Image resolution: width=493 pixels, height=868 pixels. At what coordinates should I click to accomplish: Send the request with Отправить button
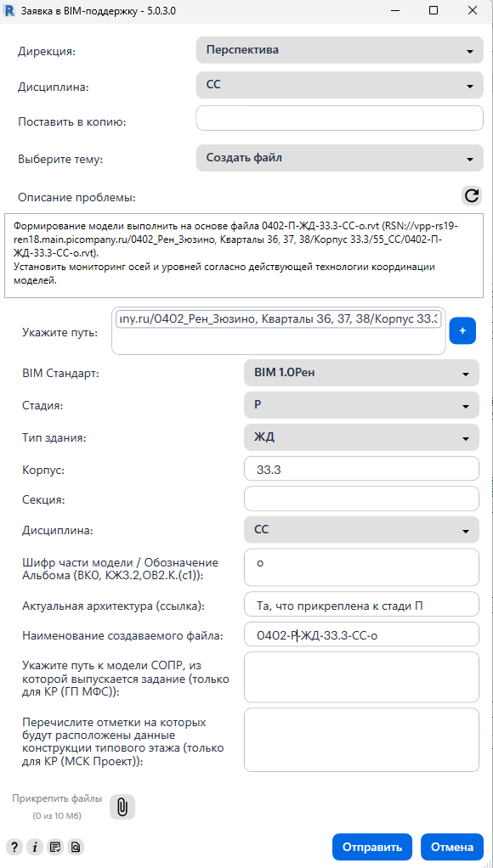[372, 847]
